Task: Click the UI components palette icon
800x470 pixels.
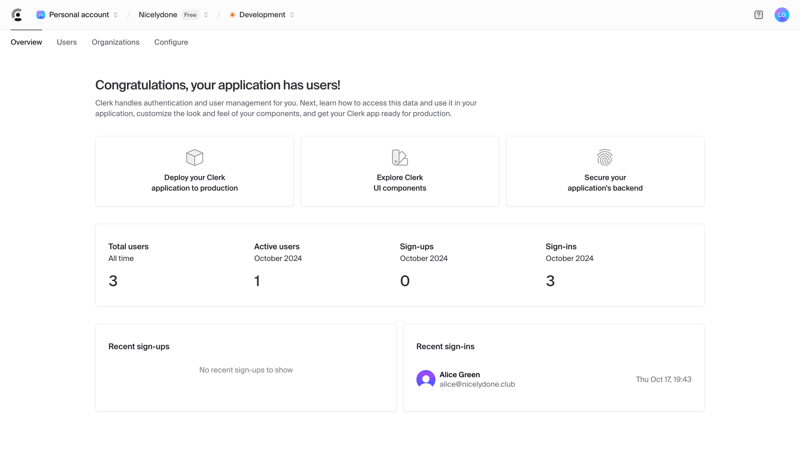Action: pos(399,157)
